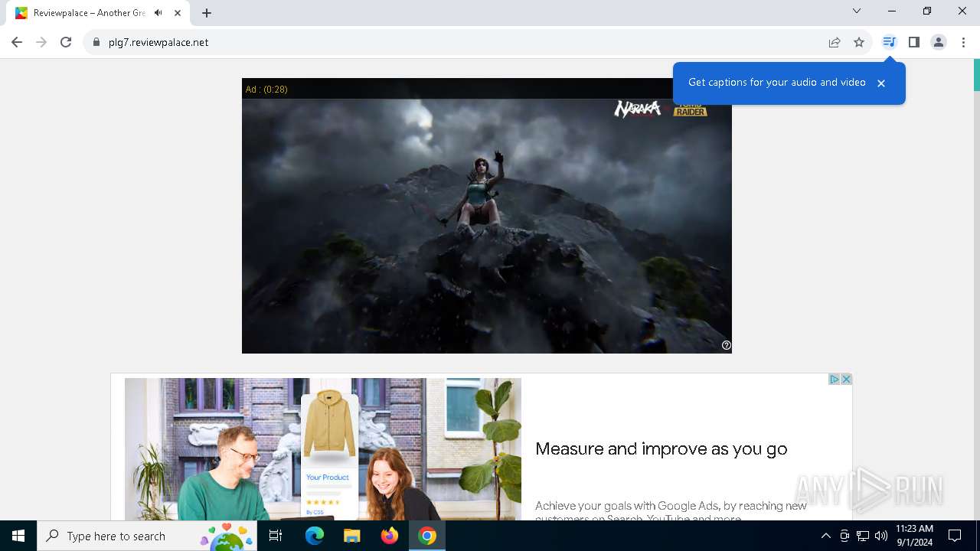Open the taskbar clock and date

[914, 536]
